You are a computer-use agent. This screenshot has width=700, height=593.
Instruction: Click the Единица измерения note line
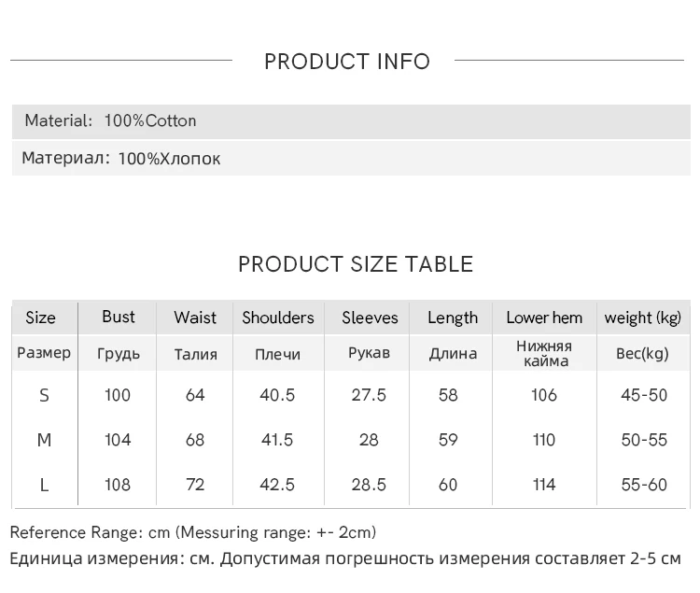(345, 558)
